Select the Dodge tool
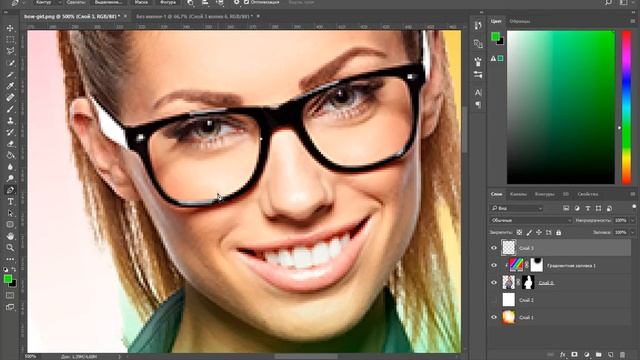 coord(10,178)
